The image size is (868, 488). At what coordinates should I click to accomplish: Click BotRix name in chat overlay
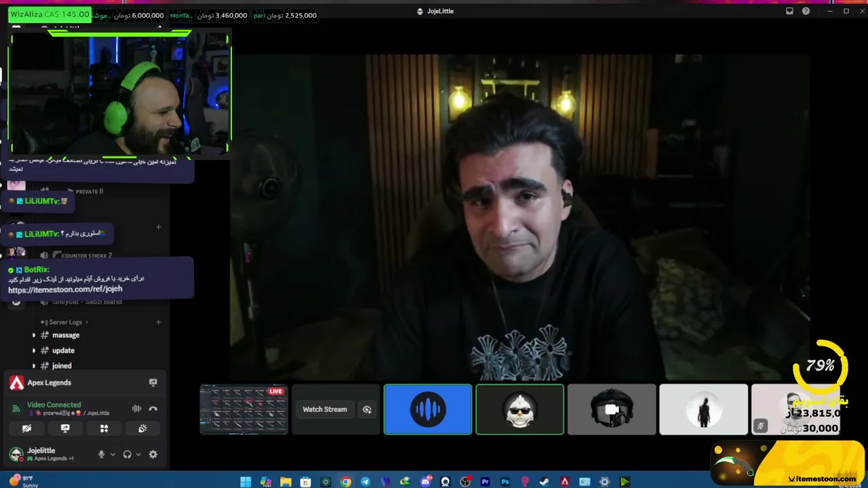click(x=37, y=269)
